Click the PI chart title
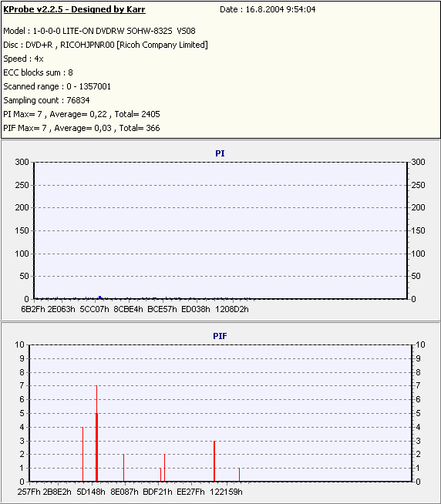 pyautogui.click(x=220, y=153)
